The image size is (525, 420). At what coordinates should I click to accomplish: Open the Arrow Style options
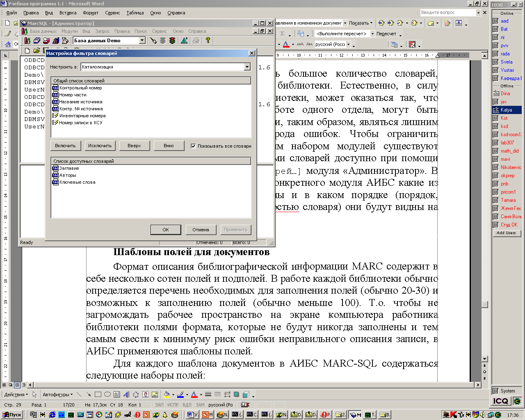227,395
